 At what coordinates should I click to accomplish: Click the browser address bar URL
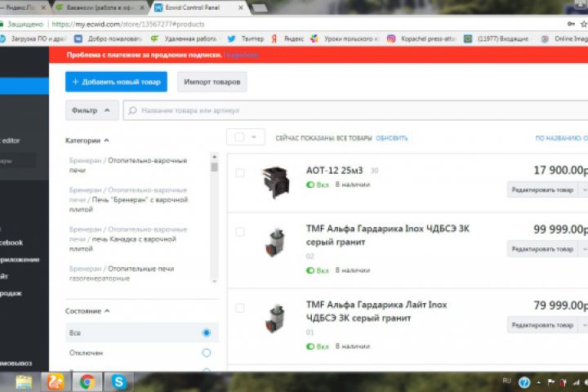(128, 24)
